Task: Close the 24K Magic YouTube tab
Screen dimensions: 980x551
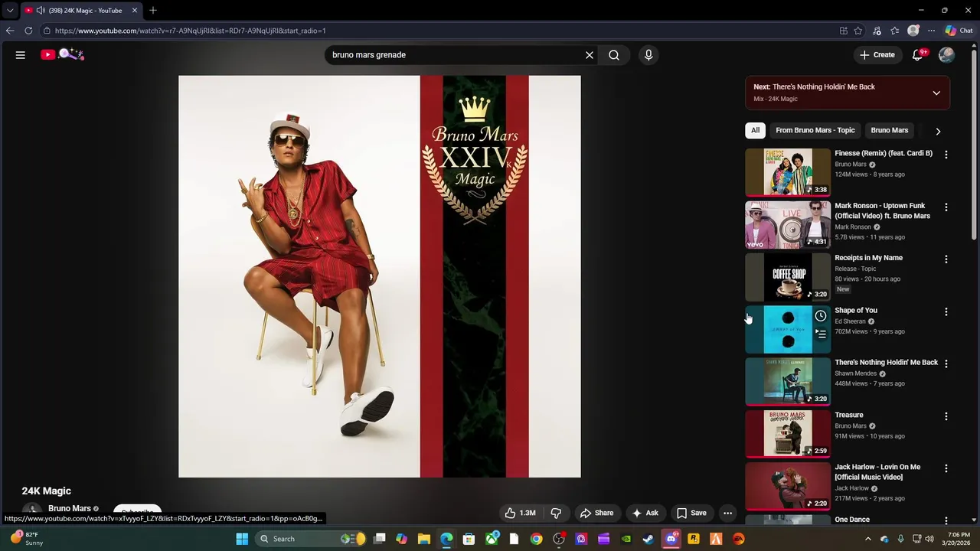Action: 135,11
